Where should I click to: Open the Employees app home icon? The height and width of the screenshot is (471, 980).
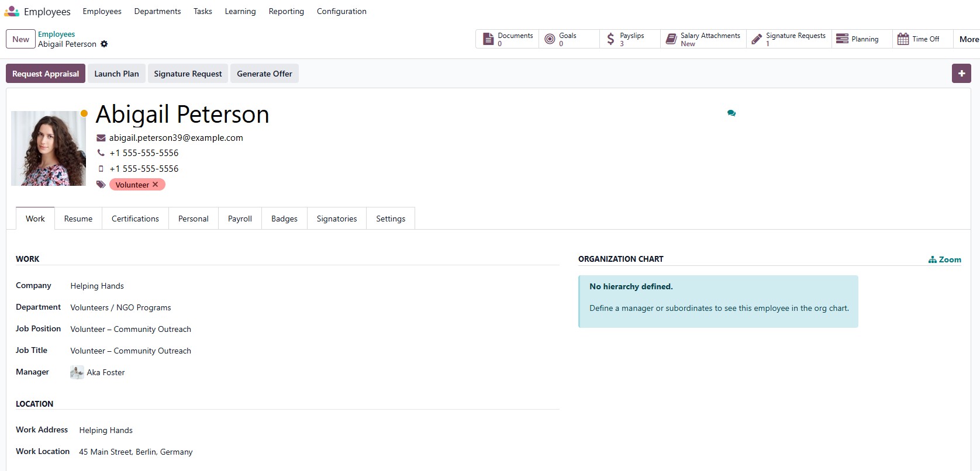(x=12, y=11)
